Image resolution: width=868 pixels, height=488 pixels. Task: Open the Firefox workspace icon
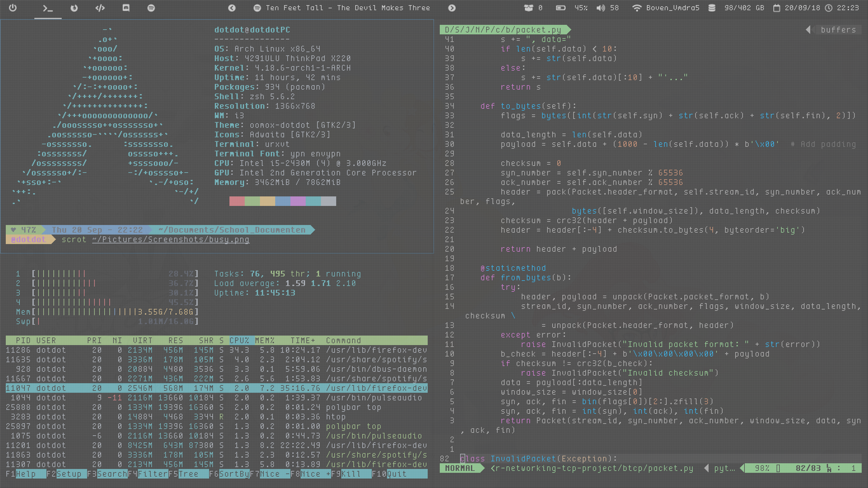click(x=74, y=8)
